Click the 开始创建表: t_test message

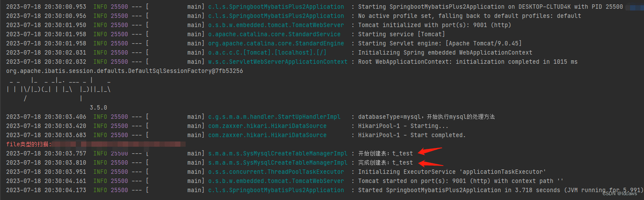coord(385,153)
